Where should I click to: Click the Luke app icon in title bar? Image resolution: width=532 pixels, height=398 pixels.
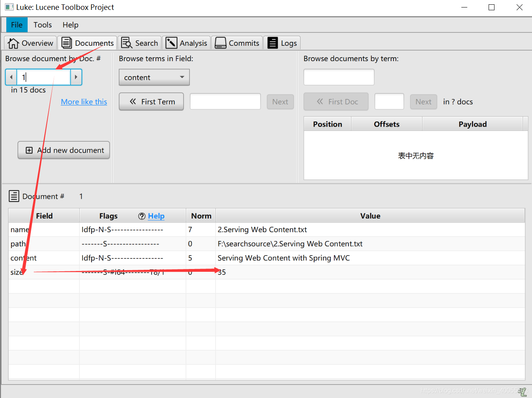(x=9, y=7)
